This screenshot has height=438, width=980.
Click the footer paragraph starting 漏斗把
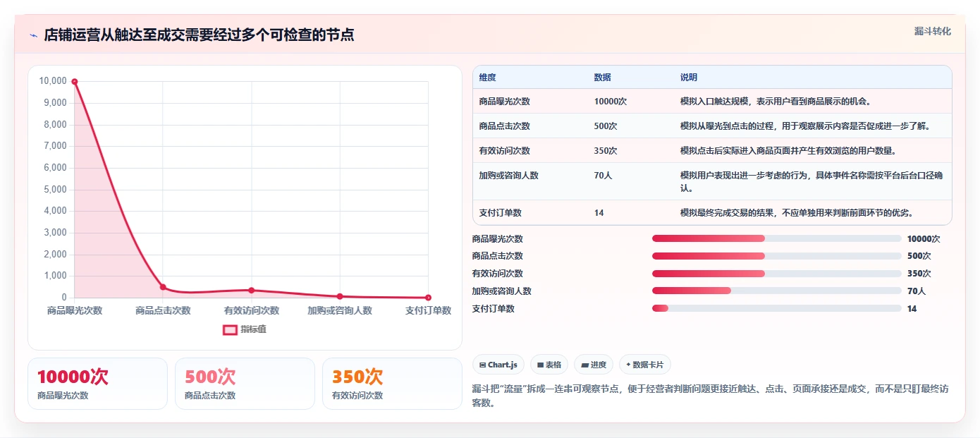pyautogui.click(x=710, y=396)
